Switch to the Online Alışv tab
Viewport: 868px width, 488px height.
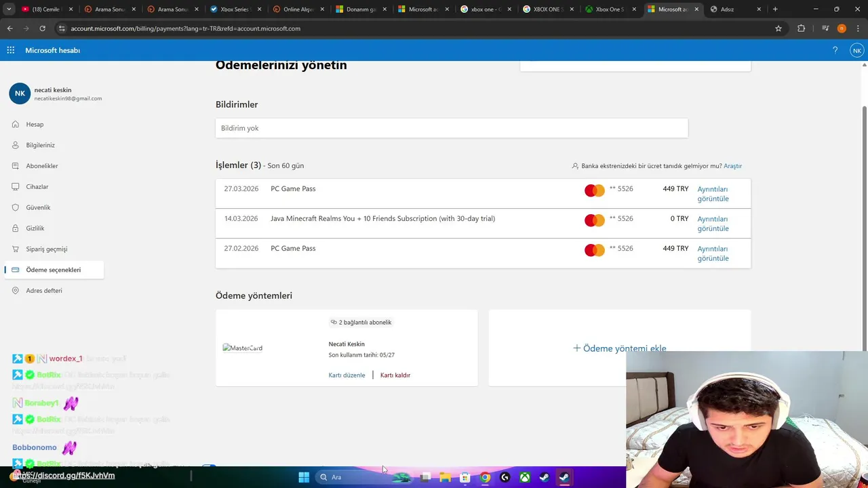pos(298,9)
